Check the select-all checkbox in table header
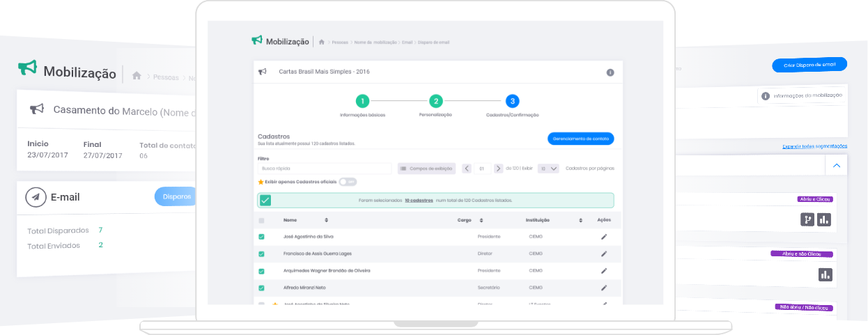The width and height of the screenshot is (868, 335). pyautogui.click(x=262, y=221)
